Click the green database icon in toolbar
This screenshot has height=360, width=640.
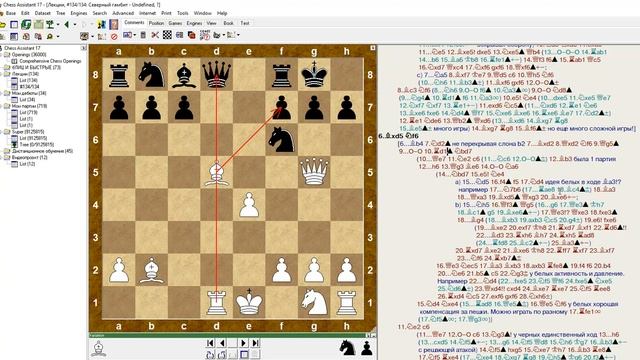(x=26, y=24)
